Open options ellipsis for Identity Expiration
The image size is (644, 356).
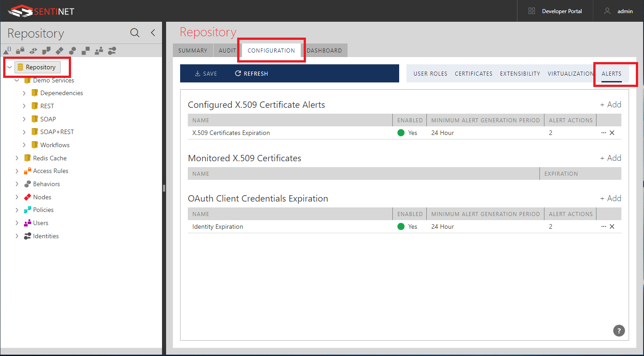603,226
